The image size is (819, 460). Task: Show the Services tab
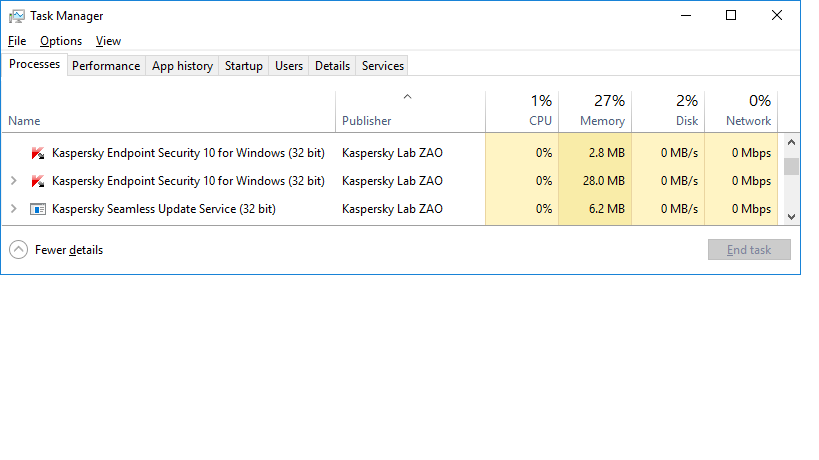coord(383,66)
